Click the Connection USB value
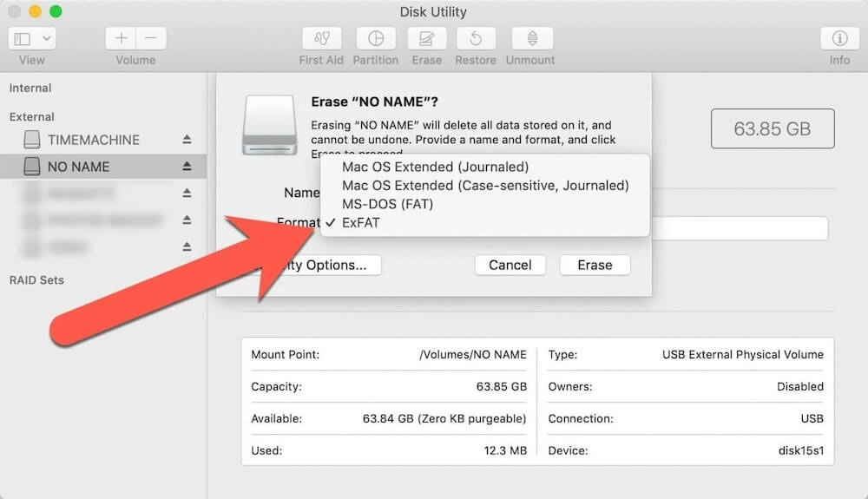 tap(812, 419)
